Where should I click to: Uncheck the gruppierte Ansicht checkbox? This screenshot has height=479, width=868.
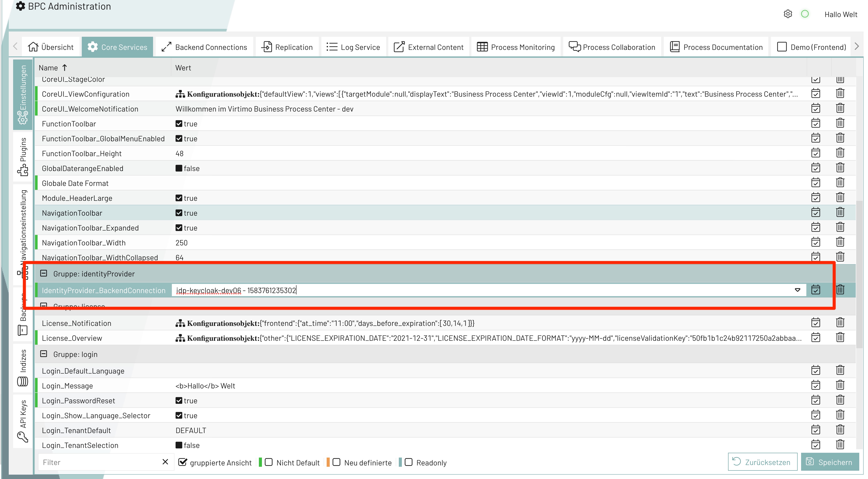coord(182,462)
